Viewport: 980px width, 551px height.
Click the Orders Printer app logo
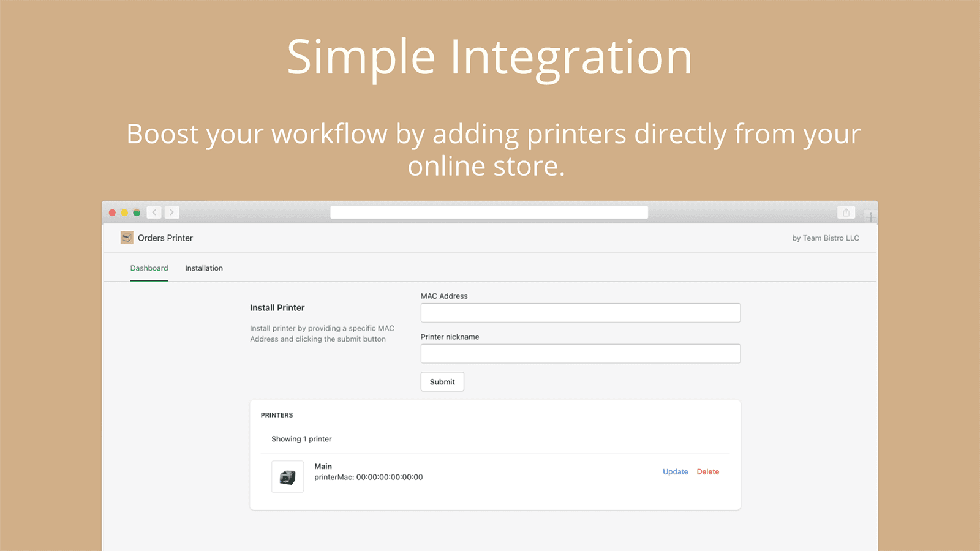pyautogui.click(x=127, y=238)
